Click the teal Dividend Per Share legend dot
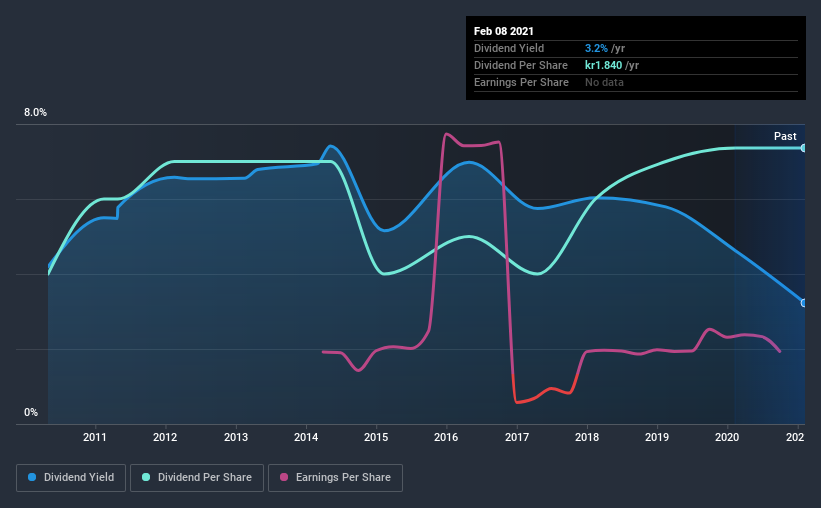This screenshot has width=821, height=508. tap(146, 477)
